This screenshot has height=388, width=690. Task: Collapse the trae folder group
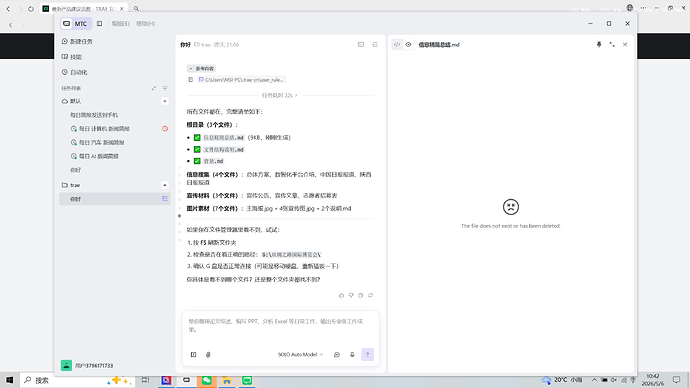click(x=71, y=185)
